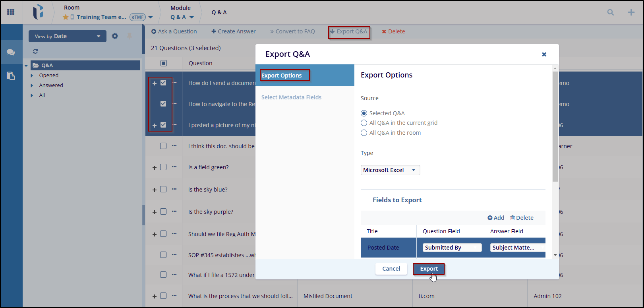Toggle the select-all header checkbox
Viewport: 644px width, 308px height.
tap(164, 63)
